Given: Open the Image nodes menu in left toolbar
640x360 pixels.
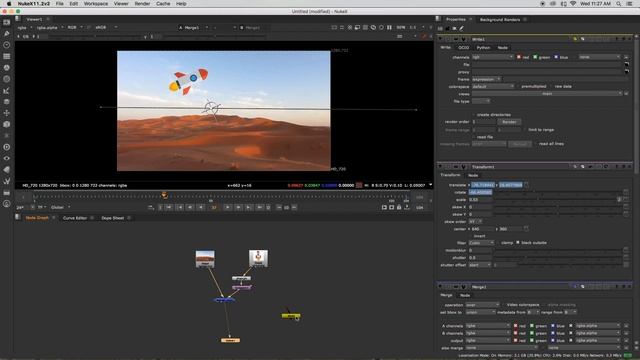Looking at the screenshot, I should point(7,22).
